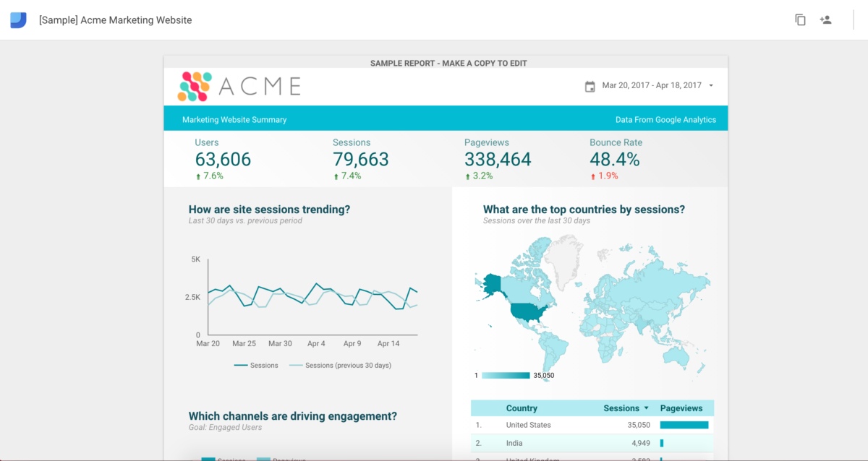Screen dimensions: 868x461
Task: Click the Bounce Rate 1.9% red indicator
Action: click(604, 176)
